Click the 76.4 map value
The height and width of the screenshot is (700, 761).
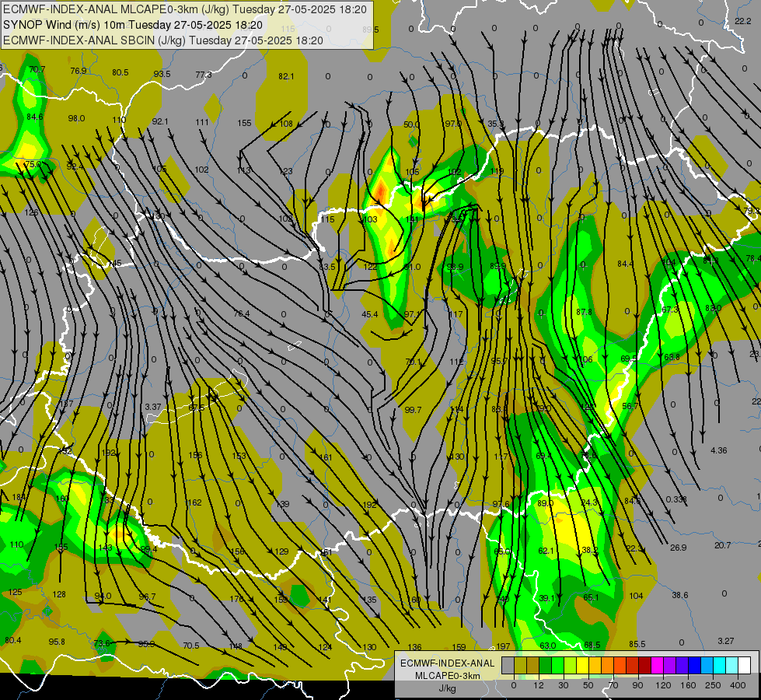pyautogui.click(x=242, y=313)
